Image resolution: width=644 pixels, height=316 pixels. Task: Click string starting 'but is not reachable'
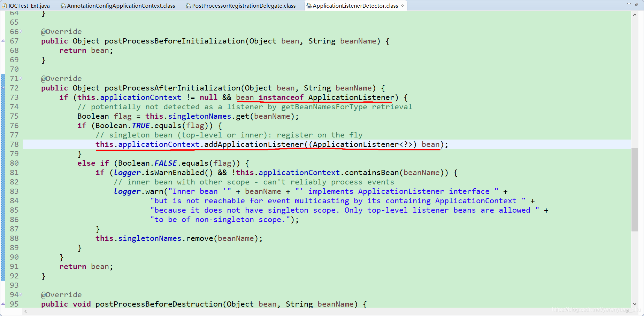pyautogui.click(x=338, y=201)
